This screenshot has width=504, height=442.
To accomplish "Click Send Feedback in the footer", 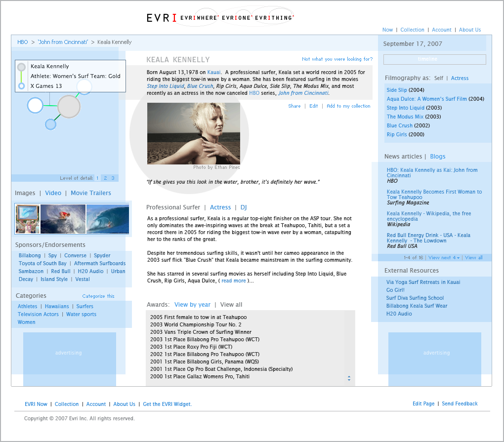I will tap(460, 404).
